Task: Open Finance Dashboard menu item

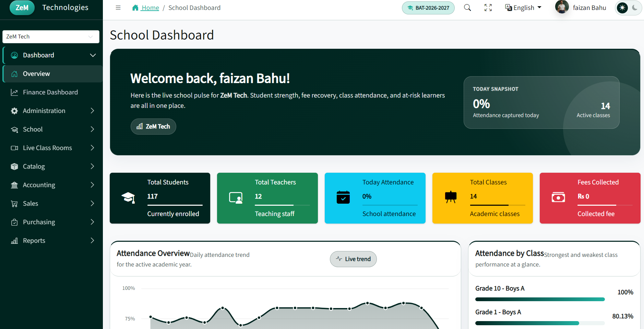Action: coord(52,92)
